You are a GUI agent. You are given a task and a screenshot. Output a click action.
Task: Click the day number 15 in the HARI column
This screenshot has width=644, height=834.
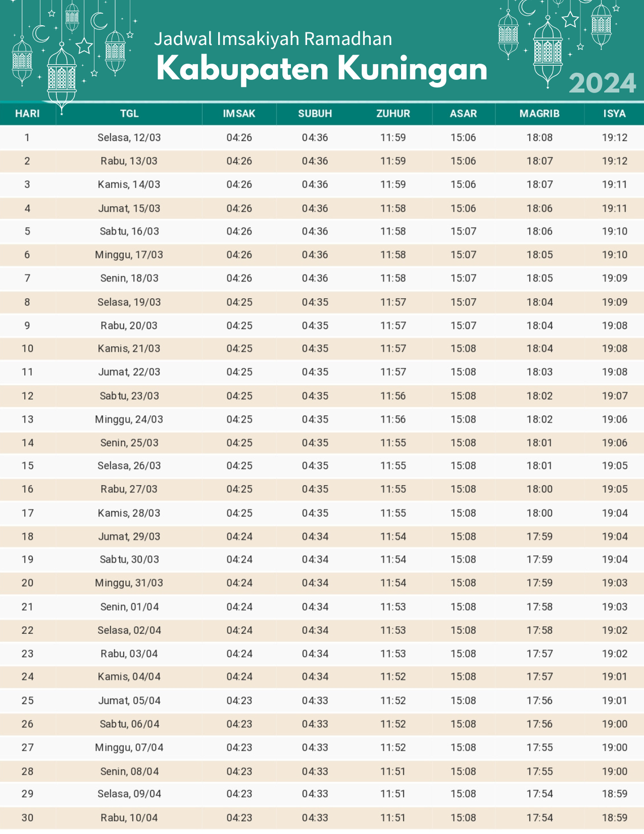point(27,466)
